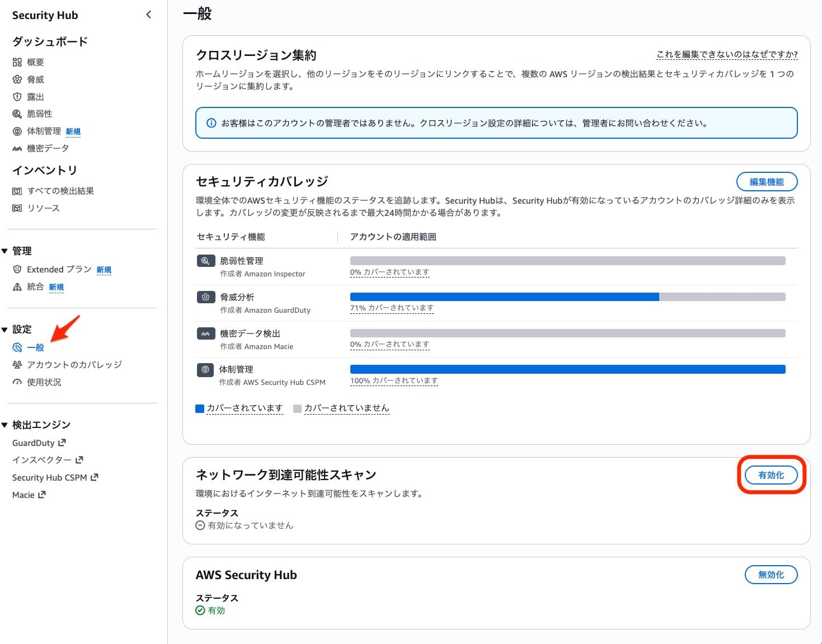This screenshot has width=822, height=644.
Task: Click the 機密データ sidebar icon
Action: [17, 148]
